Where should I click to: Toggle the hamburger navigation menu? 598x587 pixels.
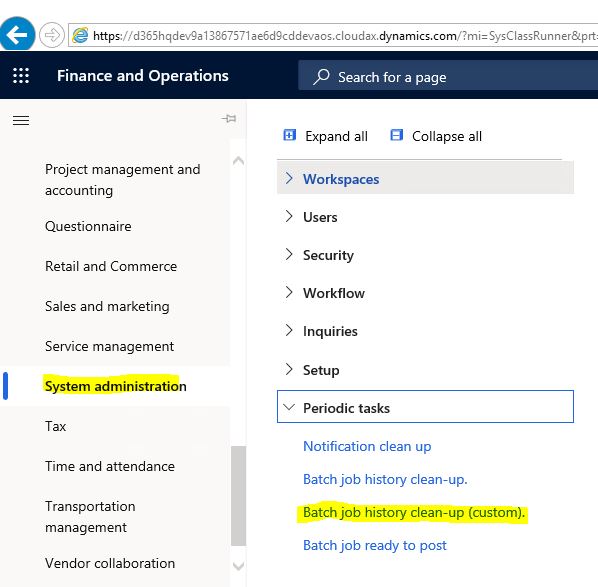click(x=21, y=121)
